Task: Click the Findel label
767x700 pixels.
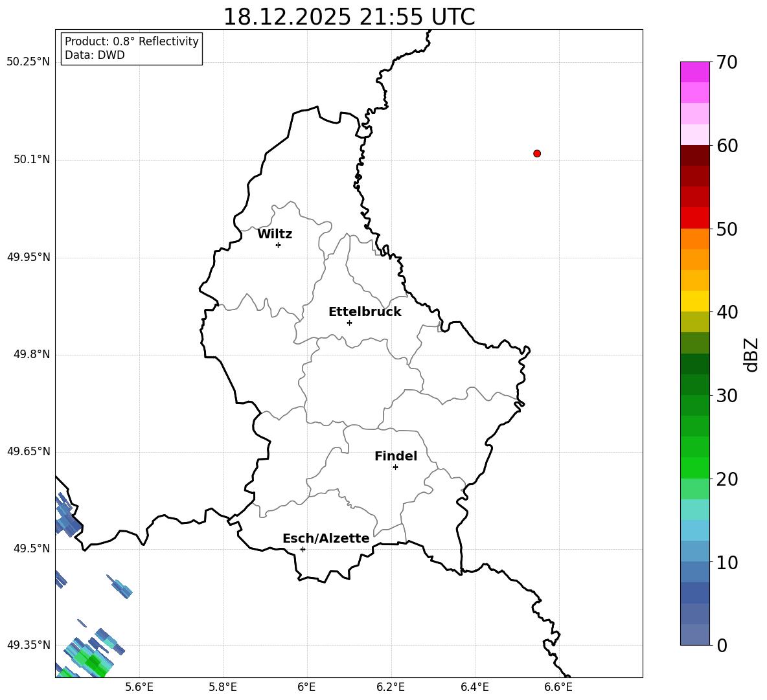Action: click(396, 456)
